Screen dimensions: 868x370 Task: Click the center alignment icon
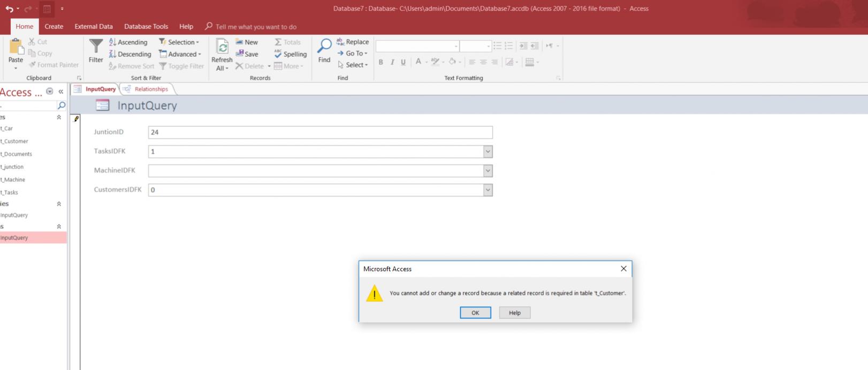click(x=483, y=62)
